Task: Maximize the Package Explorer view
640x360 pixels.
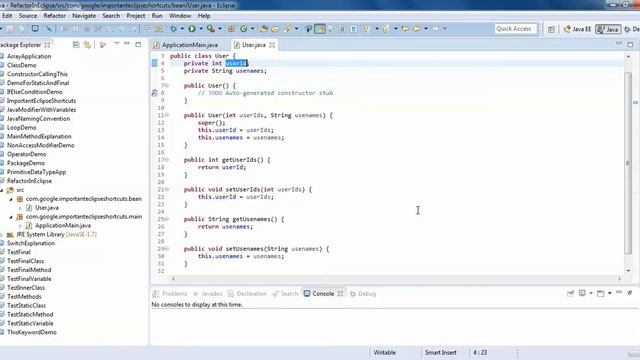Action: 138,44
